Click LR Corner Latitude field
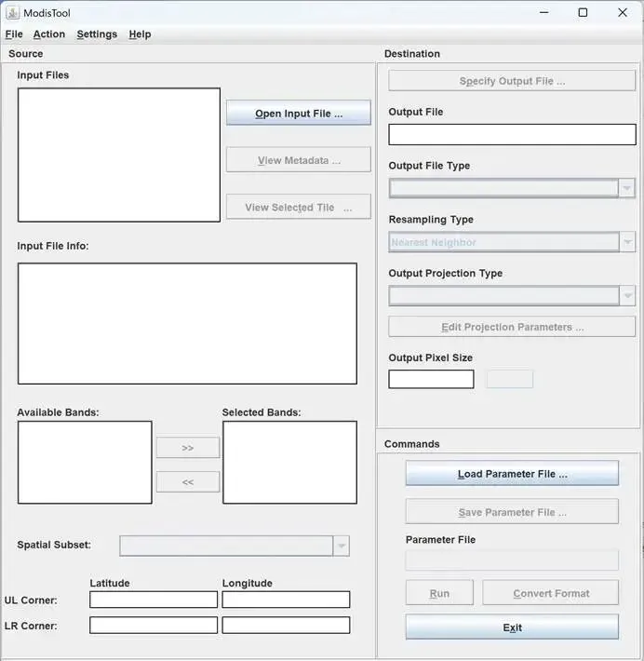 (154, 625)
